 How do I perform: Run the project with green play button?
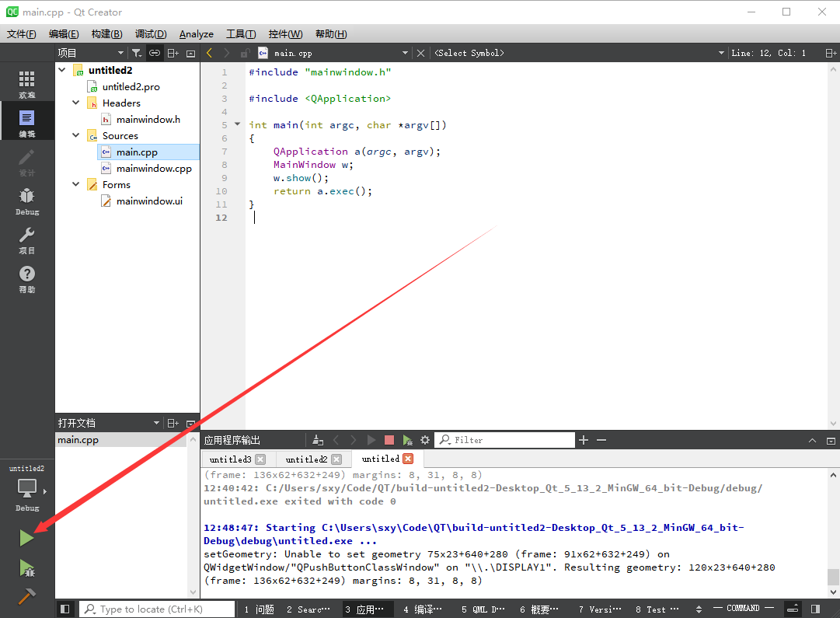tap(26, 538)
